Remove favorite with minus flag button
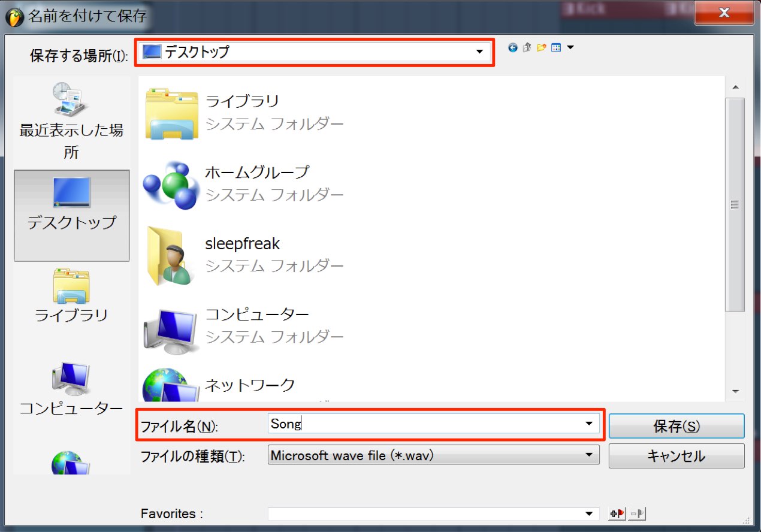Viewport: 761px width, 532px height. pos(636,513)
